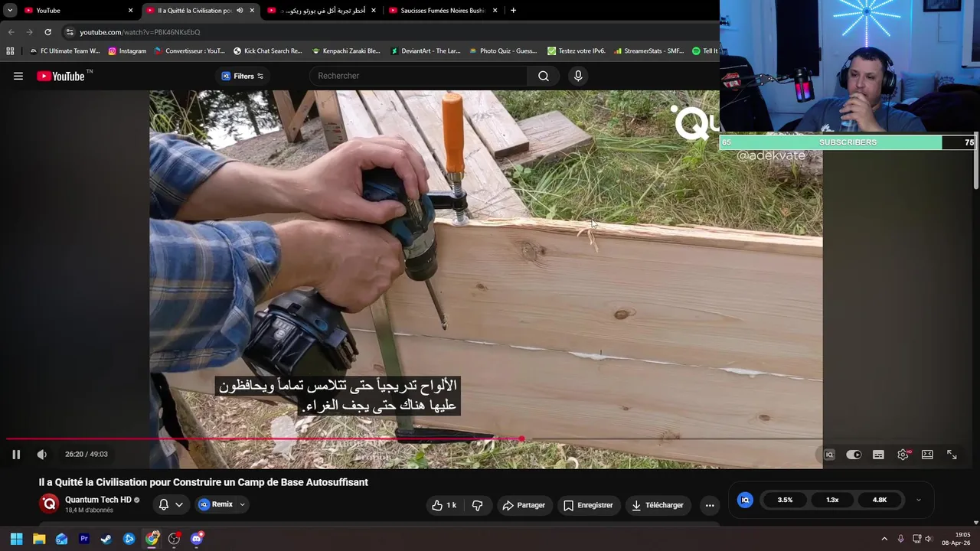Open the more actions three-dot menu
Viewport: 980px width, 551px height.
(710, 505)
